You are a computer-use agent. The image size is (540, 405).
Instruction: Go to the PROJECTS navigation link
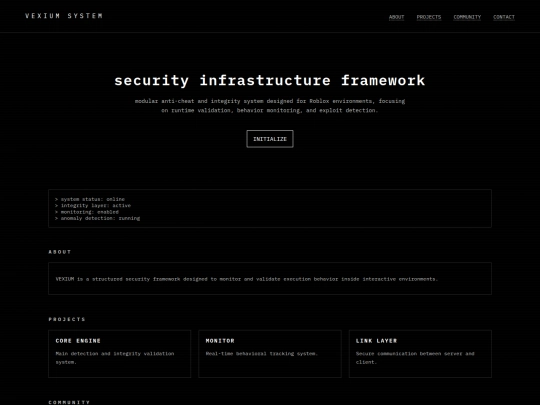(429, 17)
